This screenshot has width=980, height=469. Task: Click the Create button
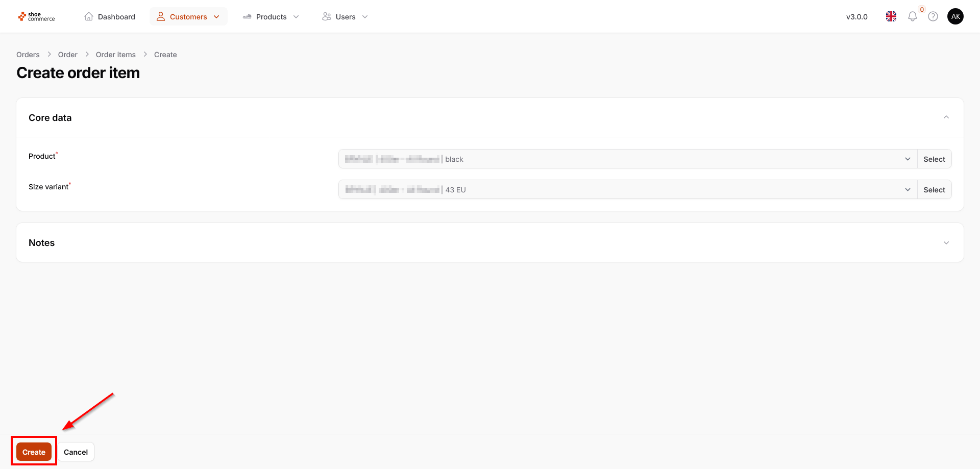[x=34, y=452]
